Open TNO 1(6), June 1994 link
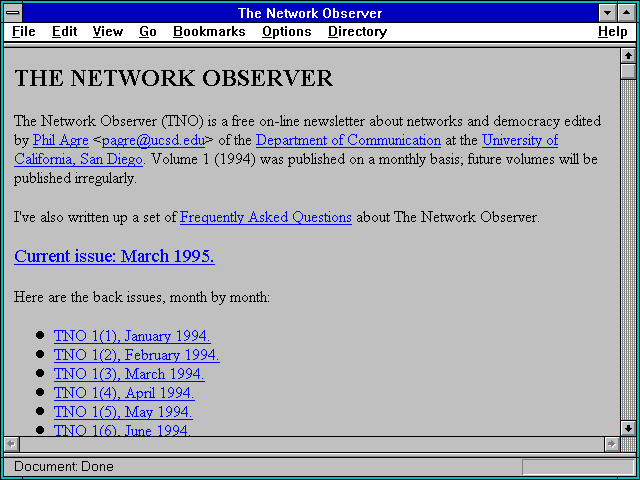640x480 pixels. [122, 430]
